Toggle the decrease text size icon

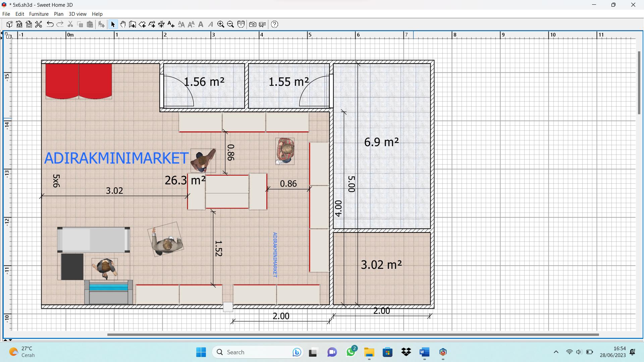pyautogui.click(x=191, y=24)
